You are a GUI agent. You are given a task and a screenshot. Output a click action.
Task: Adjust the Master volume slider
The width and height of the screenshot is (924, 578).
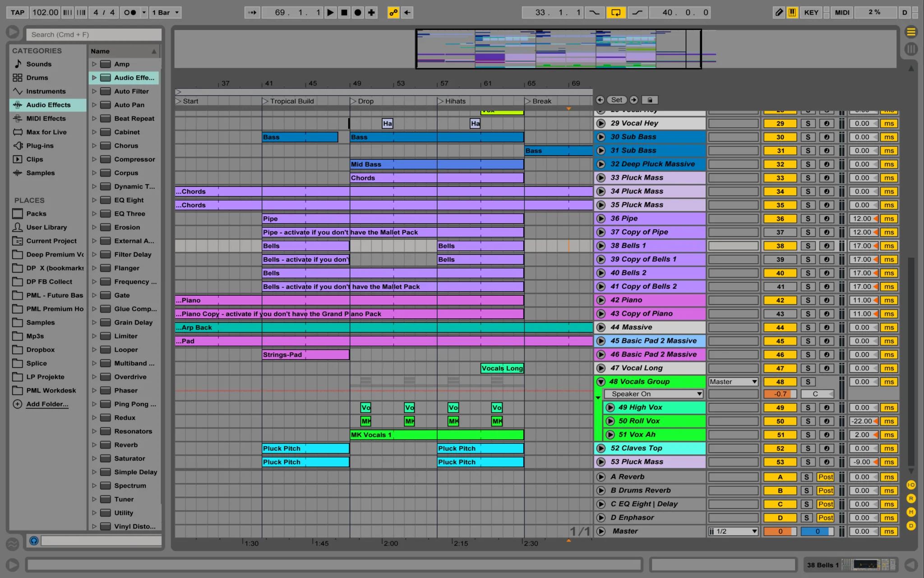pyautogui.click(x=780, y=531)
